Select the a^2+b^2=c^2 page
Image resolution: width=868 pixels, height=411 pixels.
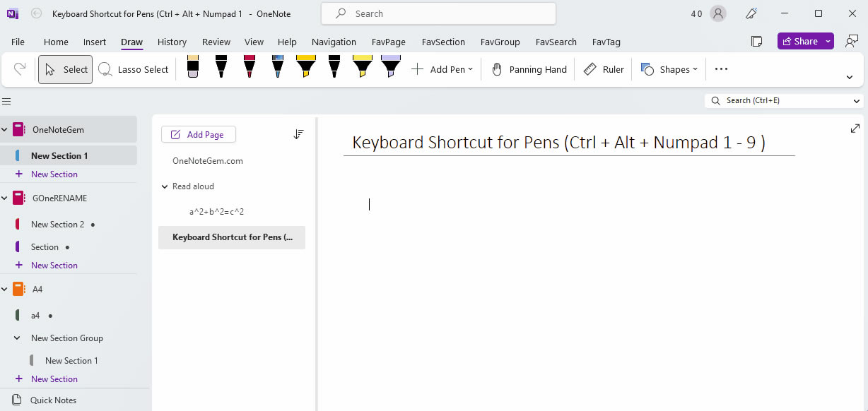(x=216, y=211)
